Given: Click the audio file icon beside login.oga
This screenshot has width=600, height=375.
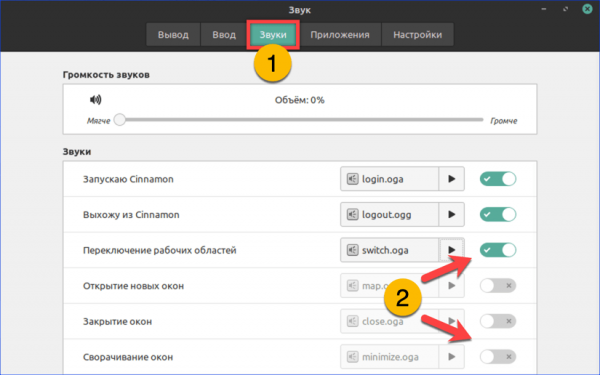Looking at the screenshot, I should [x=352, y=179].
